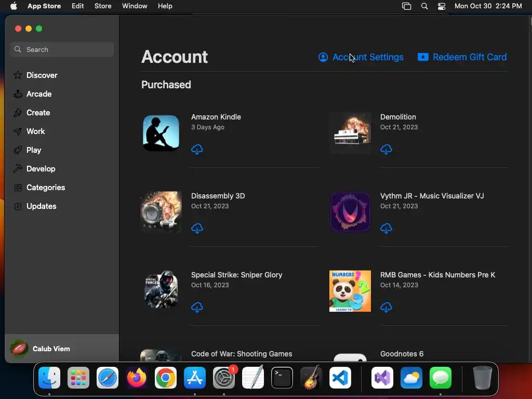
Task: Open Account Settings link
Action: coord(361,57)
